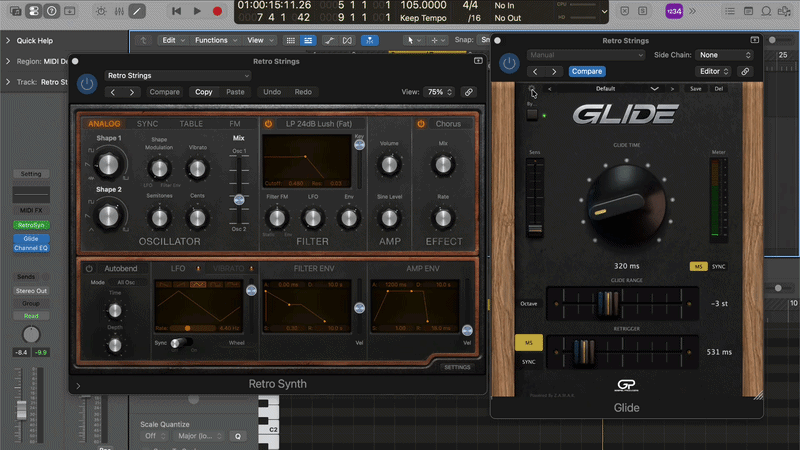The width and height of the screenshot is (800, 450).
Task: Open the Retro Strings preset dropdown
Action: point(178,76)
